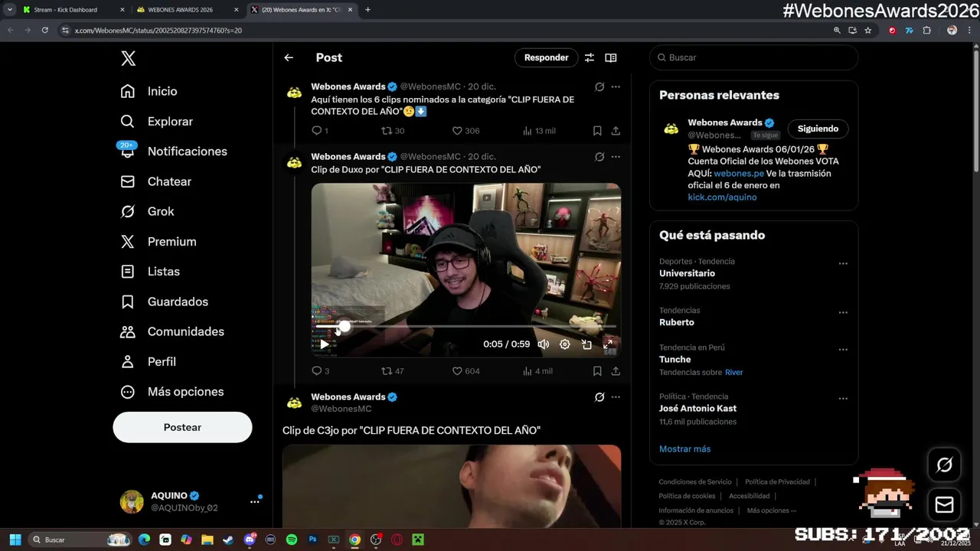Open options for Universitario trend
The image size is (980, 551).
[843, 263]
